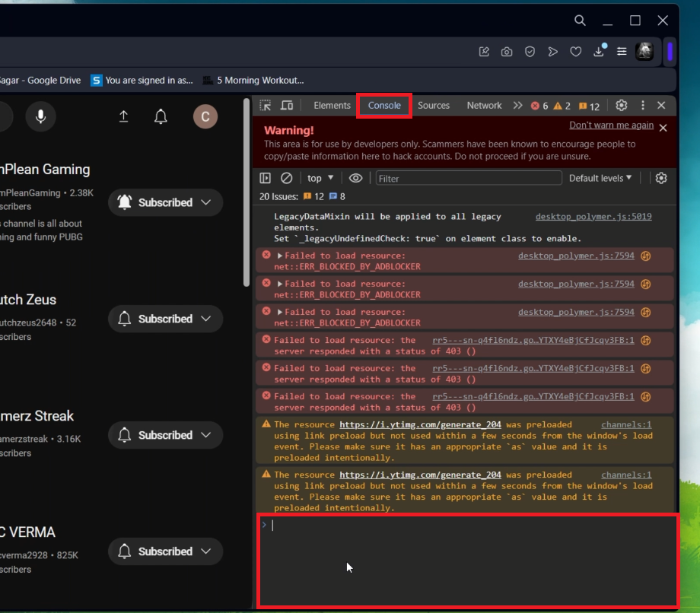Open the Default levels dropdown

tap(600, 178)
